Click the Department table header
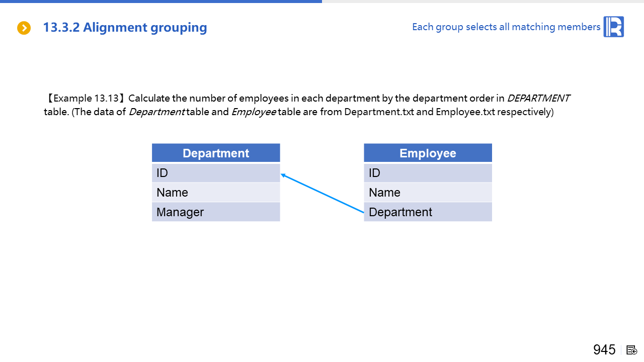 point(216,153)
